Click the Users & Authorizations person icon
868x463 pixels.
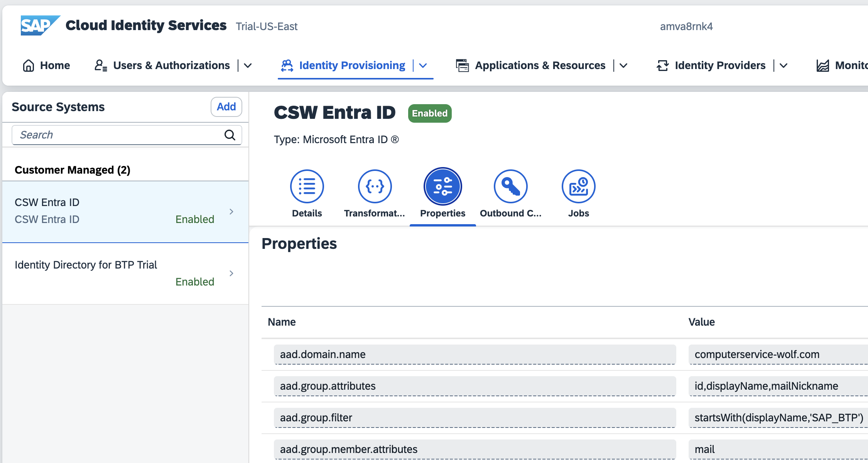(x=101, y=66)
